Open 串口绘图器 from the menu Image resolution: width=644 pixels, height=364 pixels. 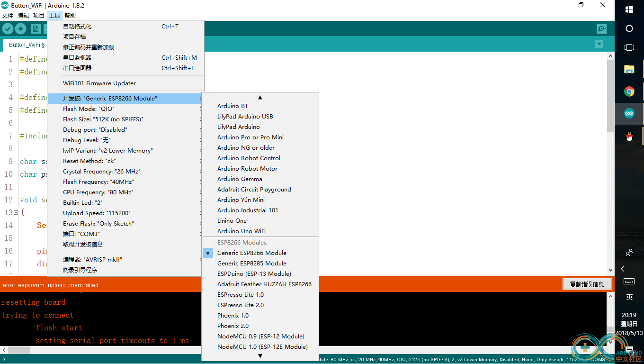[x=126, y=68]
